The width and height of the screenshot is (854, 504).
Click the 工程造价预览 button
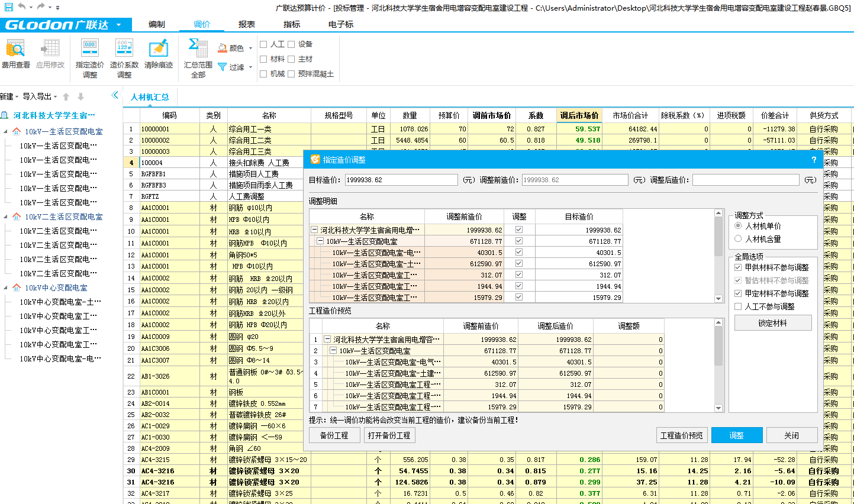click(682, 435)
